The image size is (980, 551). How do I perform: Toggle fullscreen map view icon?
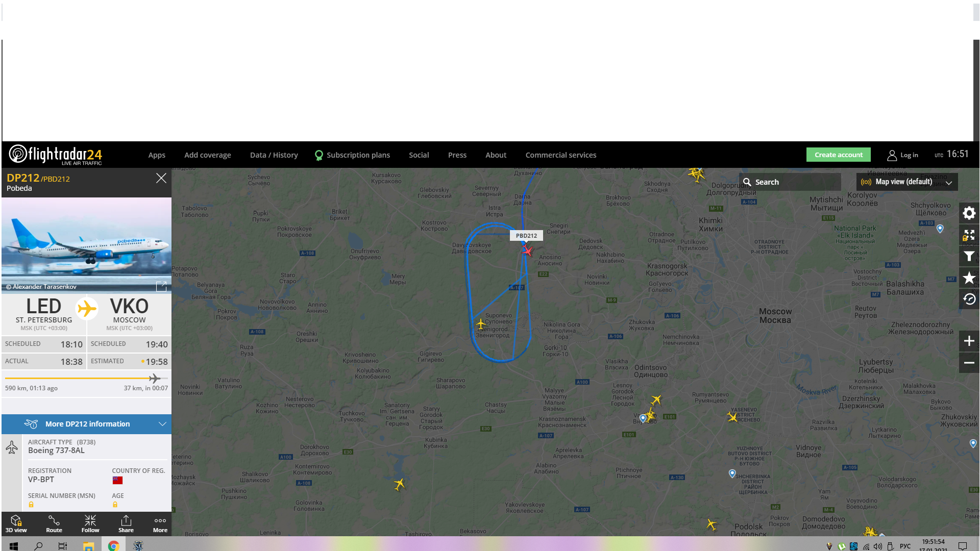969,235
